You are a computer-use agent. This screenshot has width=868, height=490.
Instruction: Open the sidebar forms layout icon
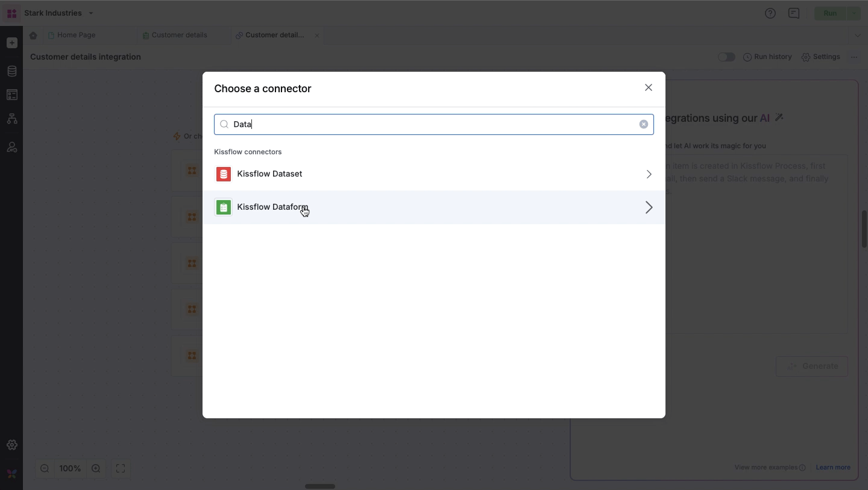click(x=11, y=95)
